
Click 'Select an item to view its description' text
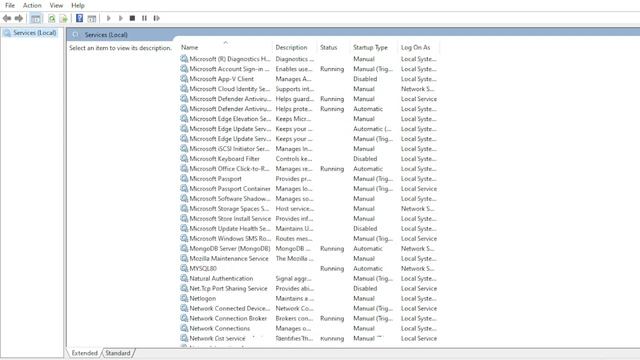(x=121, y=48)
